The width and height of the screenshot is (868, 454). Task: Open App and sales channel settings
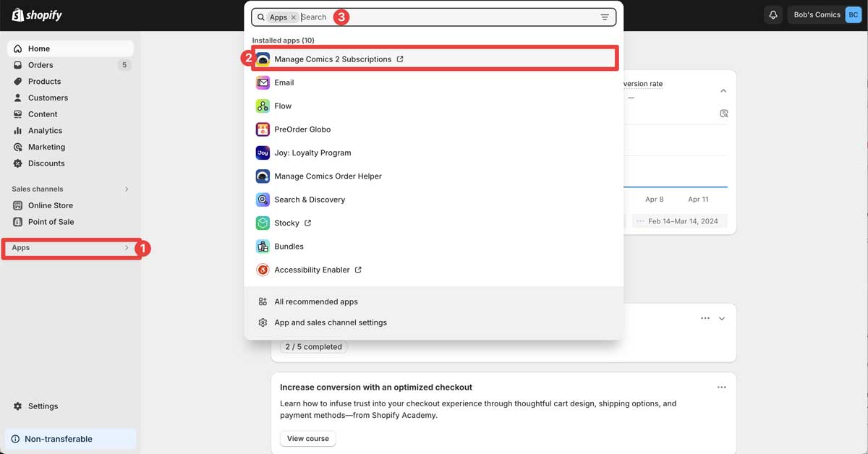(x=434, y=322)
